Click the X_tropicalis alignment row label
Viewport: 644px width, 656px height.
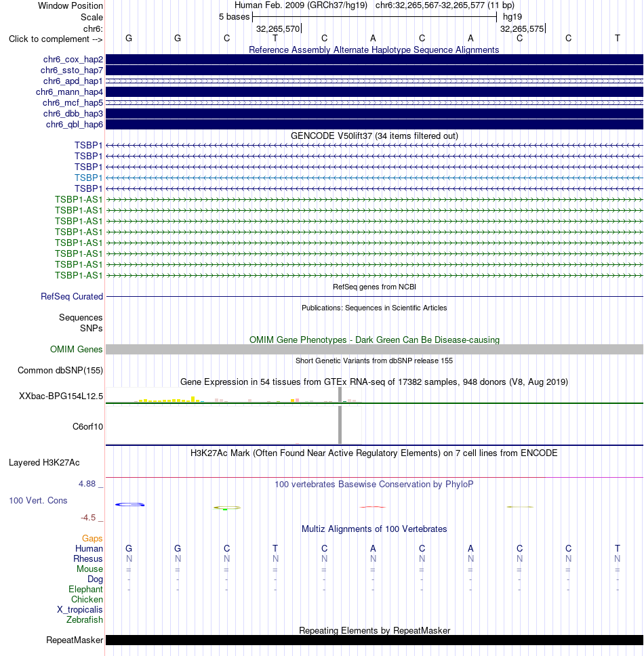[x=79, y=609]
